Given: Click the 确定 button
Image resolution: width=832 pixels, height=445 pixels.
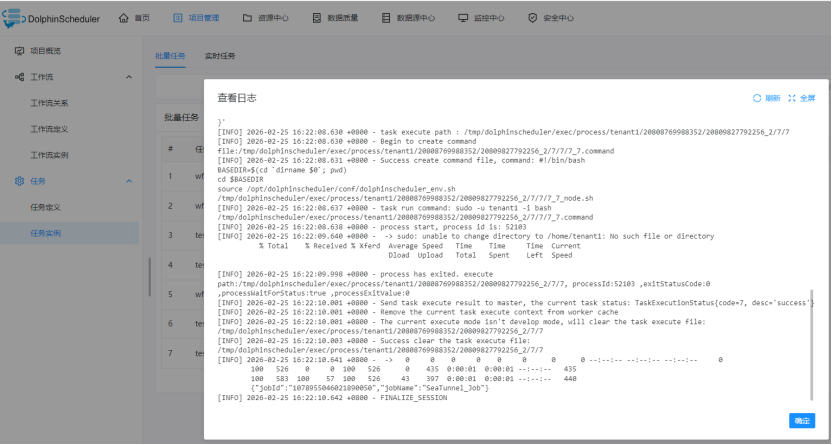Looking at the screenshot, I should pyautogui.click(x=802, y=421).
